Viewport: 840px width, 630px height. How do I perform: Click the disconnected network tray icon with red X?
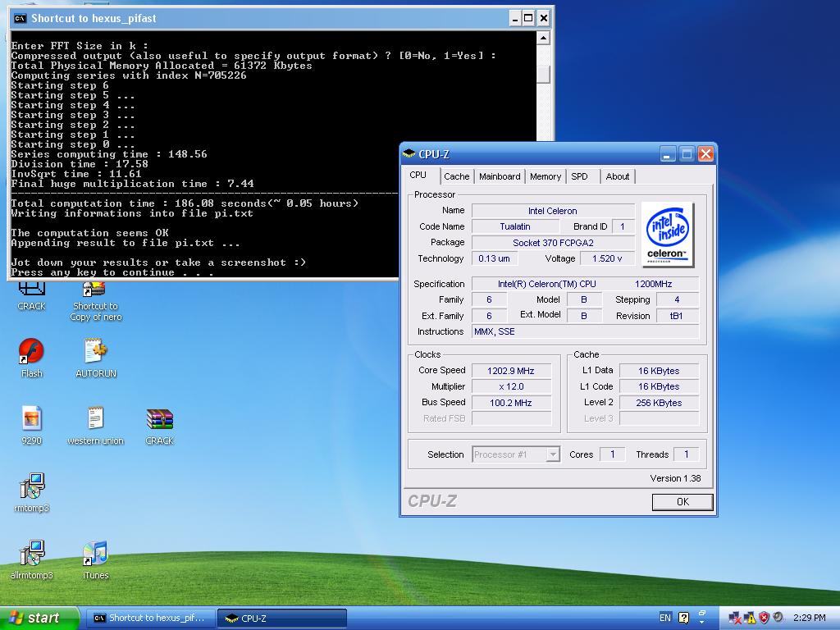tap(735, 618)
